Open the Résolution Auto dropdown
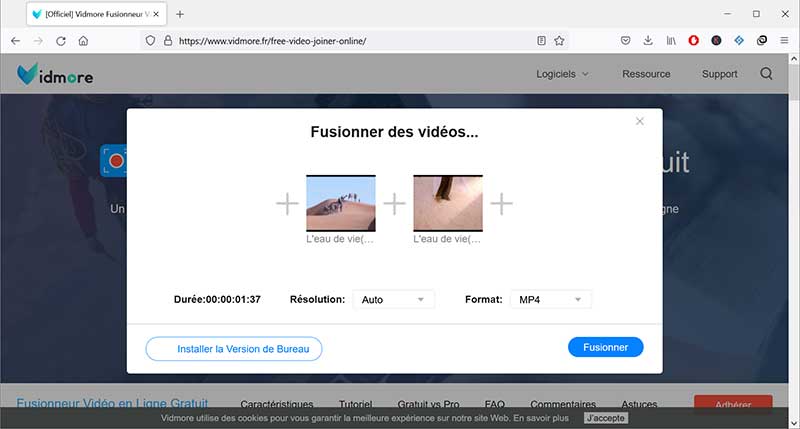 point(393,299)
